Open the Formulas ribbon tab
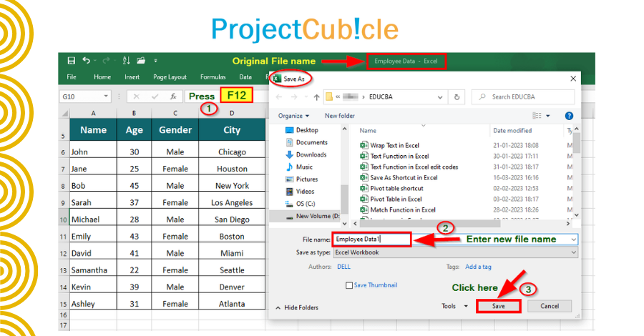This screenshot has width=644, height=336. pos(213,76)
